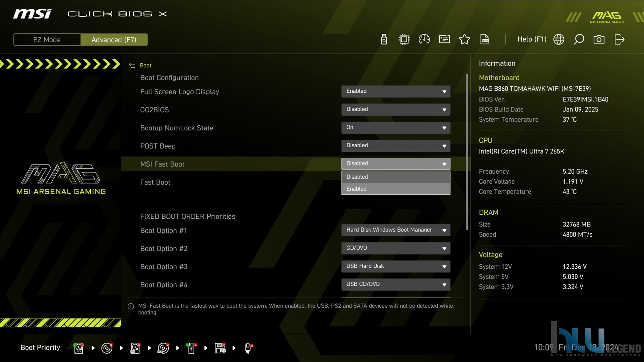Select the GO2BIOS label
Image resolution: width=644 pixels, height=362 pixels.
pyautogui.click(x=154, y=110)
